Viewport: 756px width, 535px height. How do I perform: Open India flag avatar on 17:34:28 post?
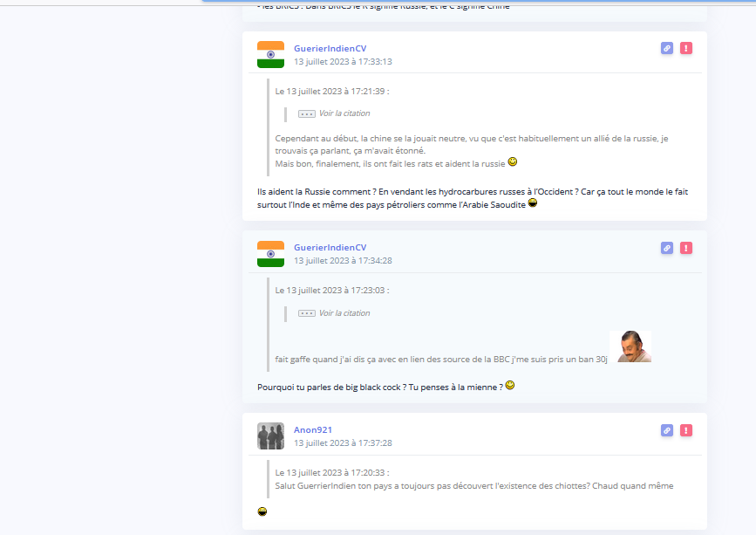click(x=270, y=254)
